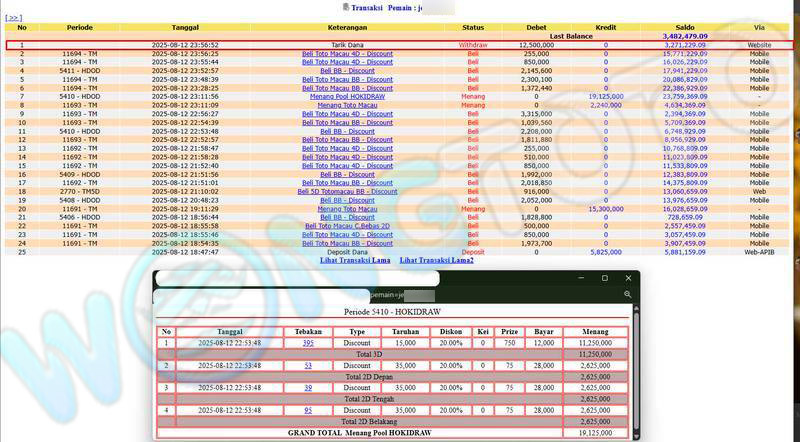800x442 pixels.
Task: Click the document icon beside Transaksi title
Action: (347, 7)
